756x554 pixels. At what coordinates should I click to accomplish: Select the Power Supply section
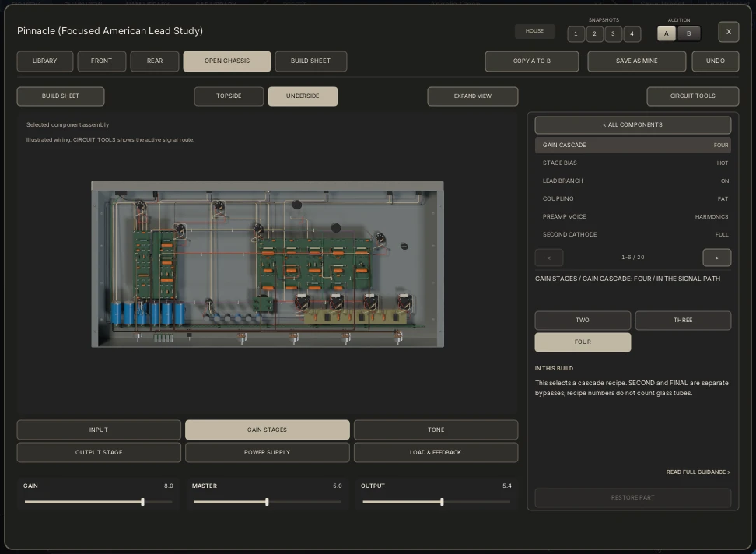[267, 452]
